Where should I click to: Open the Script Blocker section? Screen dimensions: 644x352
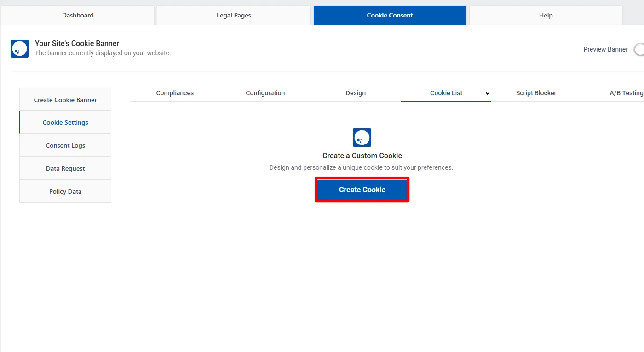[536, 93]
